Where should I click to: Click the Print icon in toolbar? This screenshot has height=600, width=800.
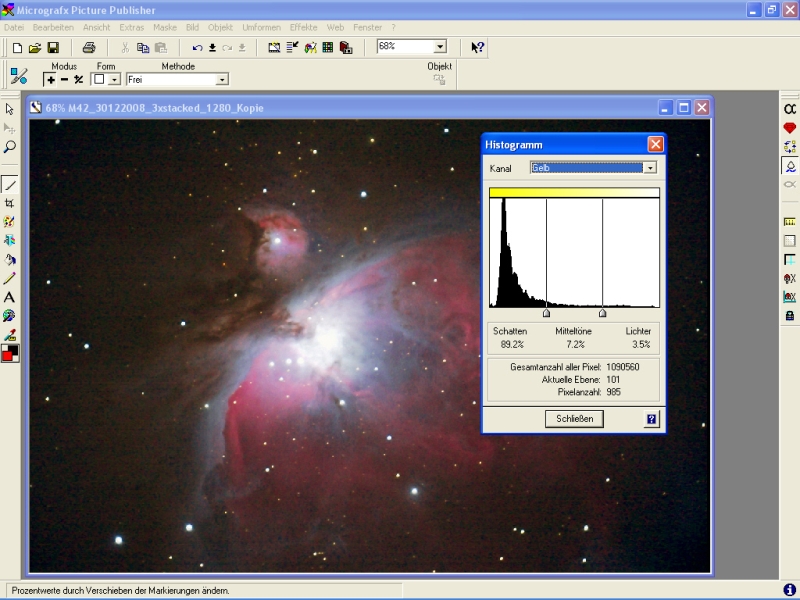click(x=89, y=47)
